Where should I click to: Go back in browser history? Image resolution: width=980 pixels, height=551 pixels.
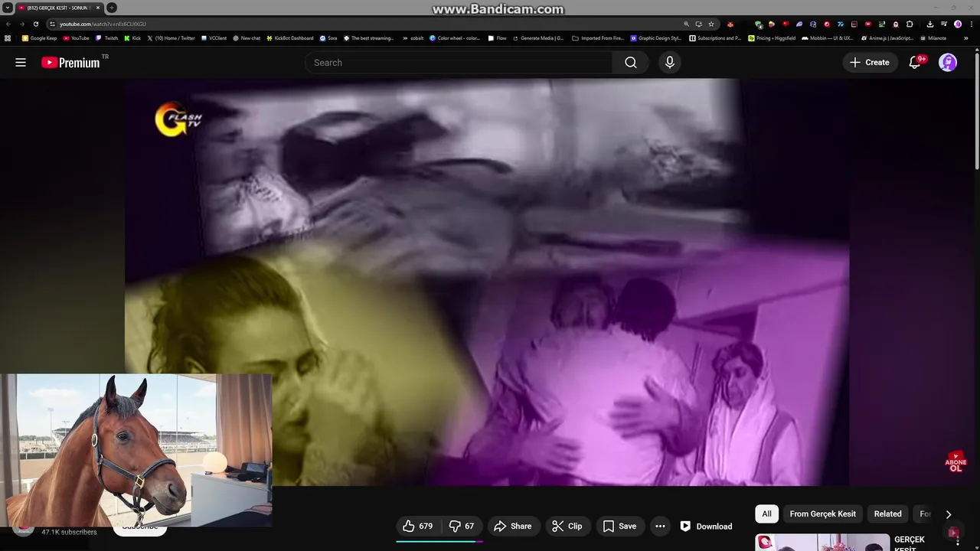tap(8, 24)
